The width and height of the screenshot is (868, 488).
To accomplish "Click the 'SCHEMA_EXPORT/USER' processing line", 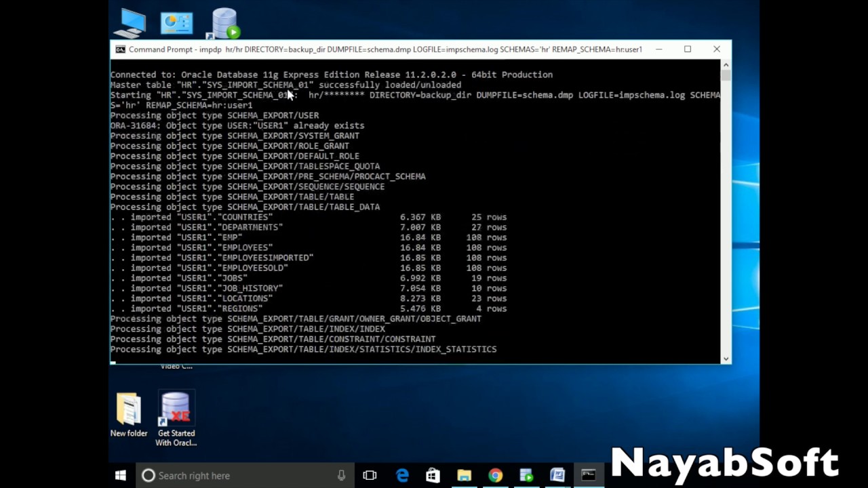I will pyautogui.click(x=214, y=115).
